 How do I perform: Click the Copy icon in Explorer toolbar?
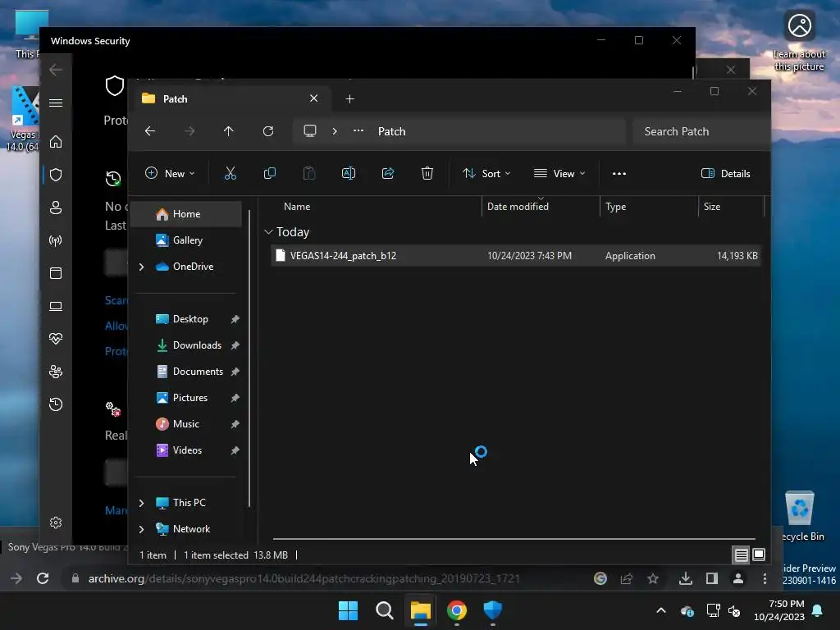point(269,174)
